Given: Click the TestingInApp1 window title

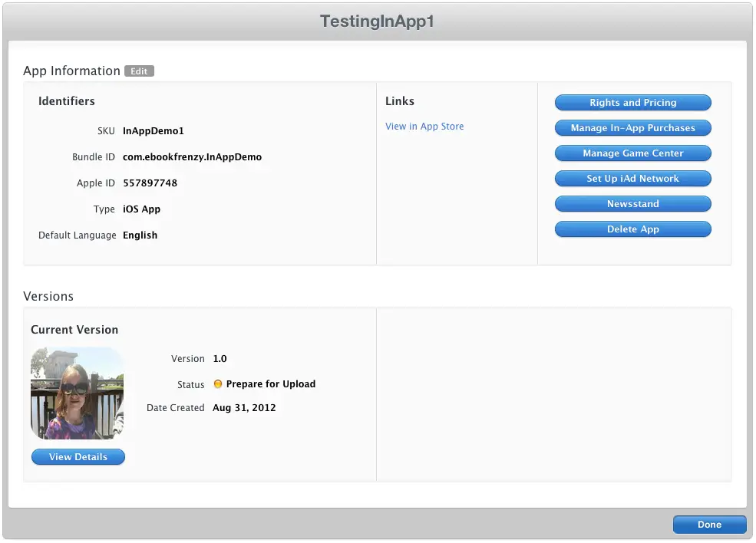Looking at the screenshot, I should [377, 21].
